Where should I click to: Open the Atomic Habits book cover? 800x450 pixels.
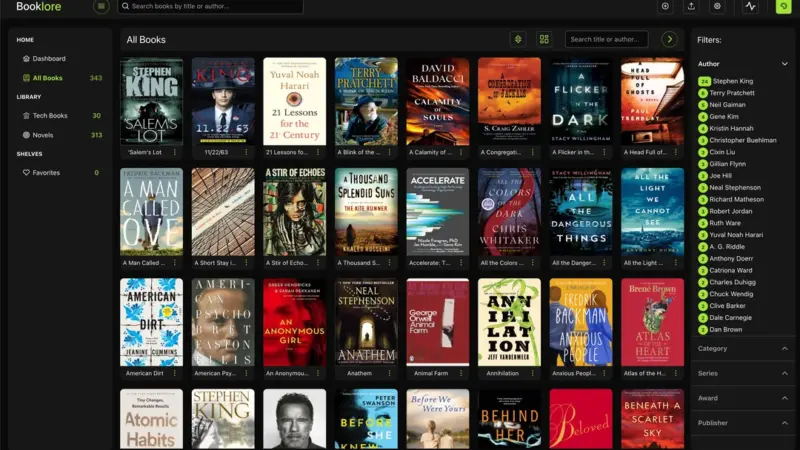point(152,419)
